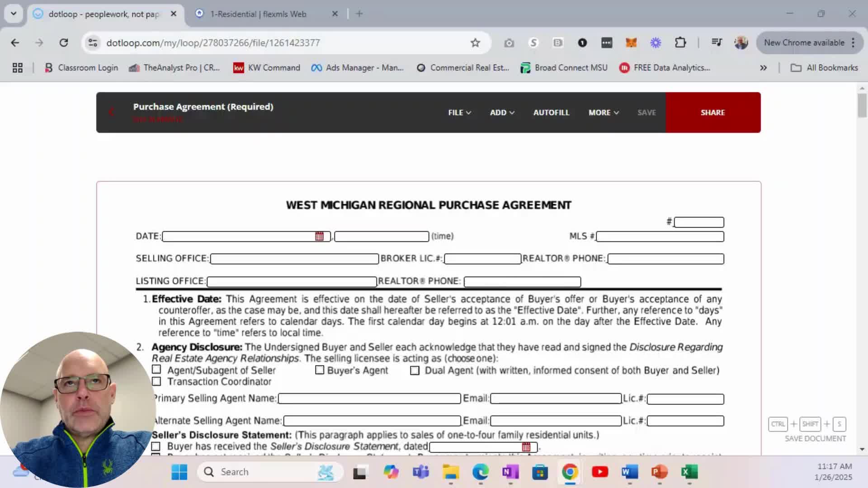This screenshot has width=868, height=488.
Task: Open Excel from the taskbar
Action: point(689,472)
